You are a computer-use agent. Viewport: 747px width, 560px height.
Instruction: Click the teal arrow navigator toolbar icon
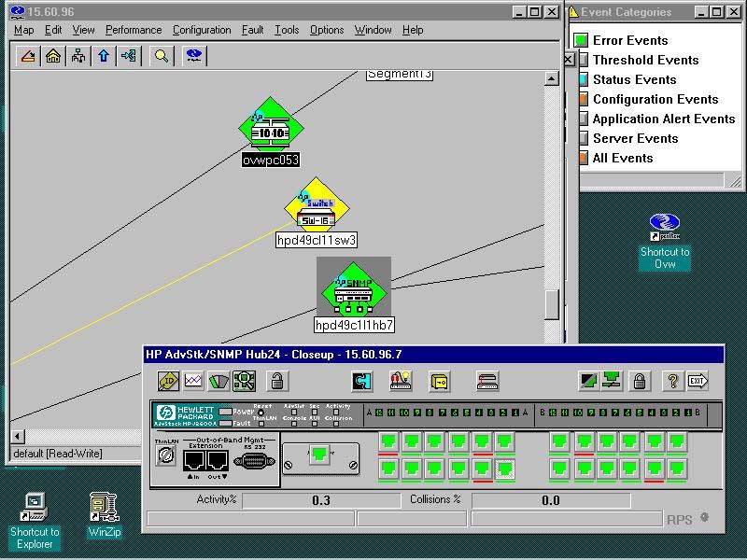pos(129,56)
